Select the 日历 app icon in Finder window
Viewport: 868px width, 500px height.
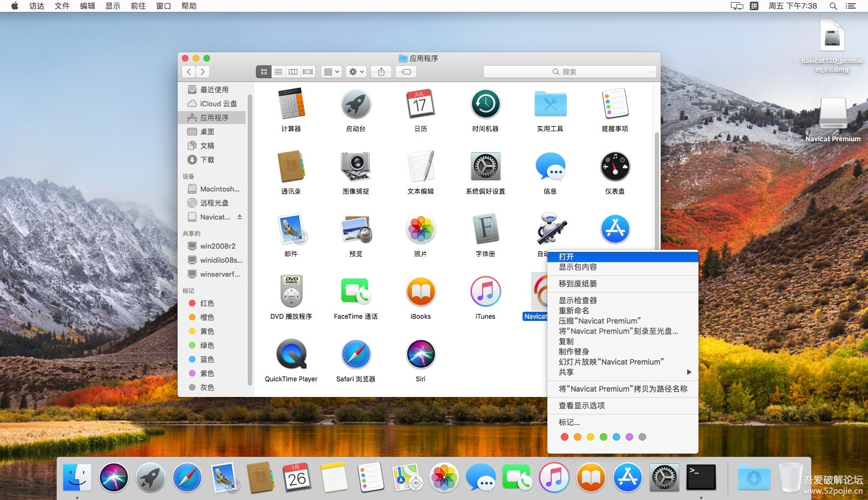421,104
